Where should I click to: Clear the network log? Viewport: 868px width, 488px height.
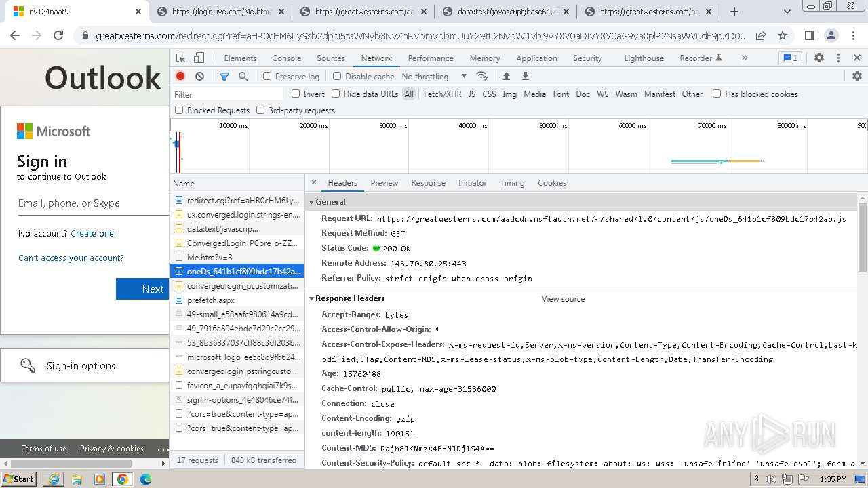pos(199,77)
